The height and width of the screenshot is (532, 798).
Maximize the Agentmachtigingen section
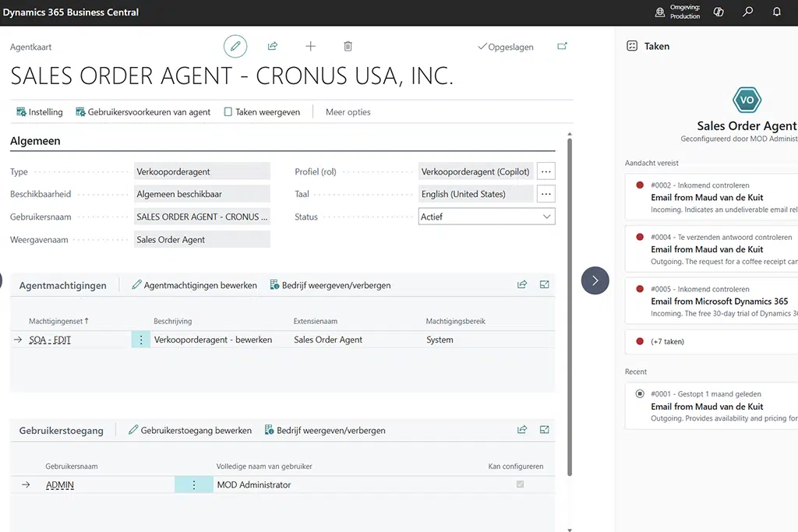pyautogui.click(x=545, y=285)
